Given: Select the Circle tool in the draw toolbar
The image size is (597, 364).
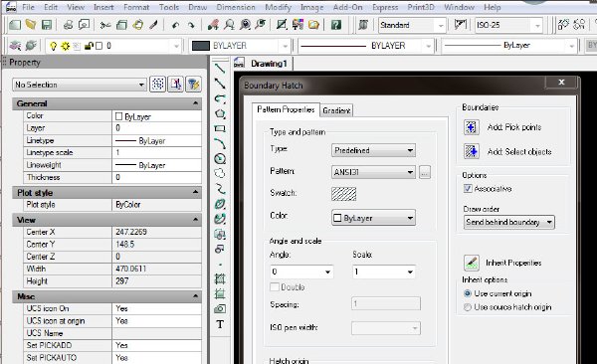Looking at the screenshot, I should 220,159.
